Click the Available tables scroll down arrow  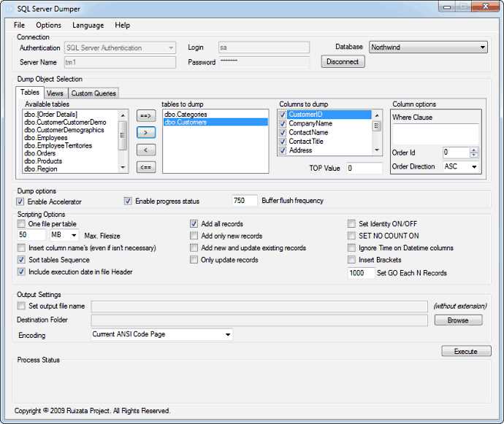click(x=123, y=167)
